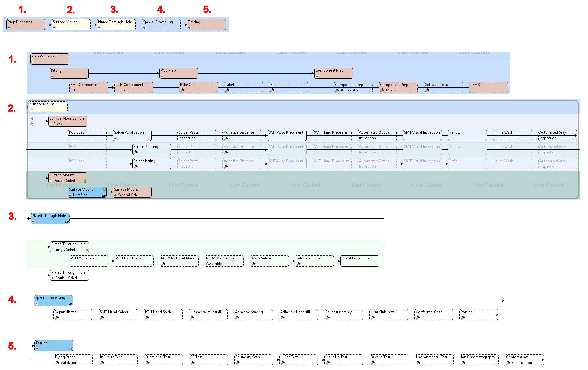Image resolution: width=588 pixels, height=370 pixels.
Task: Expand Plated Through Hole Double Sided
Action: pos(53,278)
